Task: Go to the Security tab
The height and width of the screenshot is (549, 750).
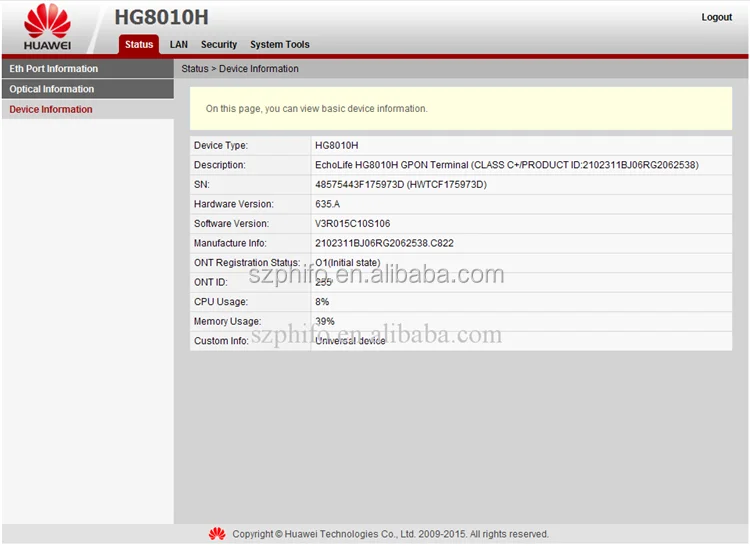Action: point(218,44)
